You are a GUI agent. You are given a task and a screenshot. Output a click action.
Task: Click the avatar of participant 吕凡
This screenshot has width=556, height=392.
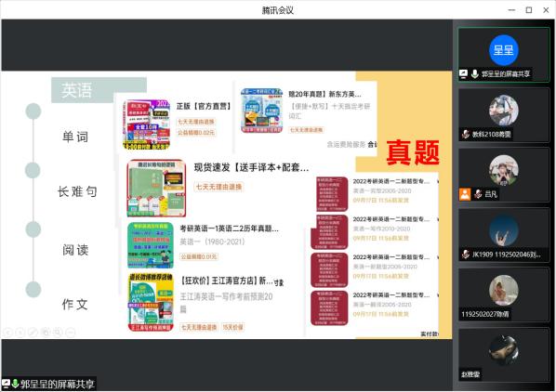[504, 170]
